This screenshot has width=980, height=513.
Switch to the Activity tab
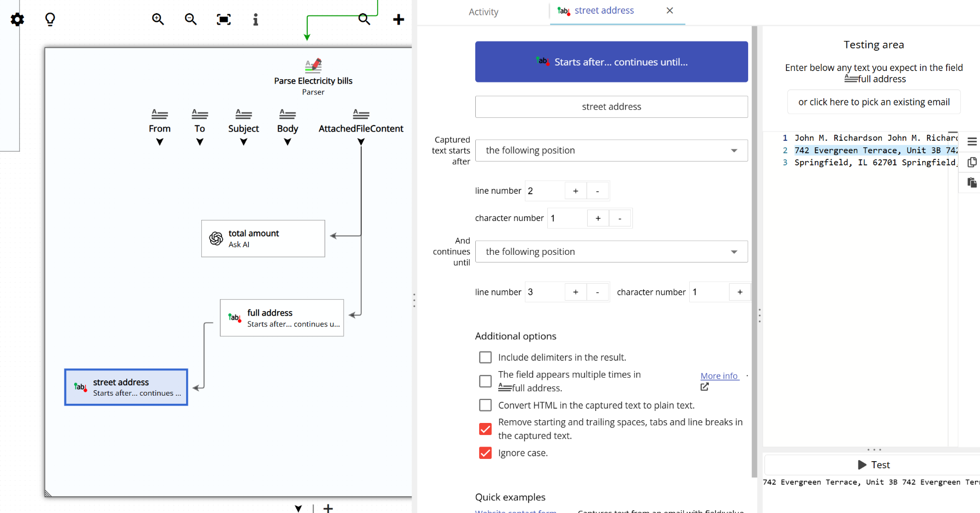(x=483, y=12)
